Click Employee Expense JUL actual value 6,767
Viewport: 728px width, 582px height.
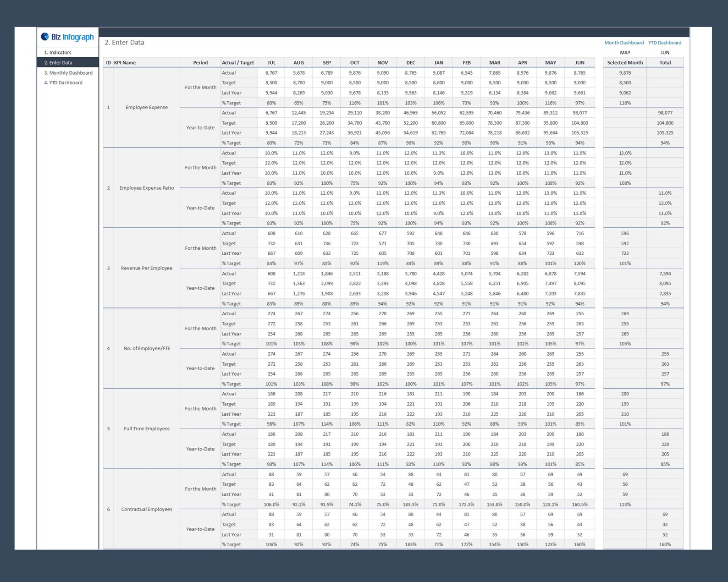coord(271,72)
